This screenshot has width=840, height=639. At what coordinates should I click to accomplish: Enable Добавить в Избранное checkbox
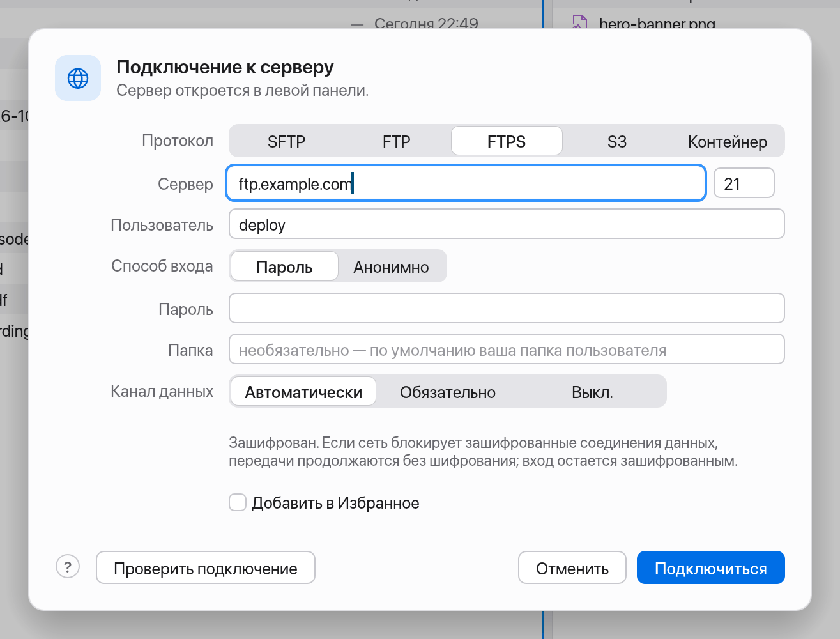point(238,502)
